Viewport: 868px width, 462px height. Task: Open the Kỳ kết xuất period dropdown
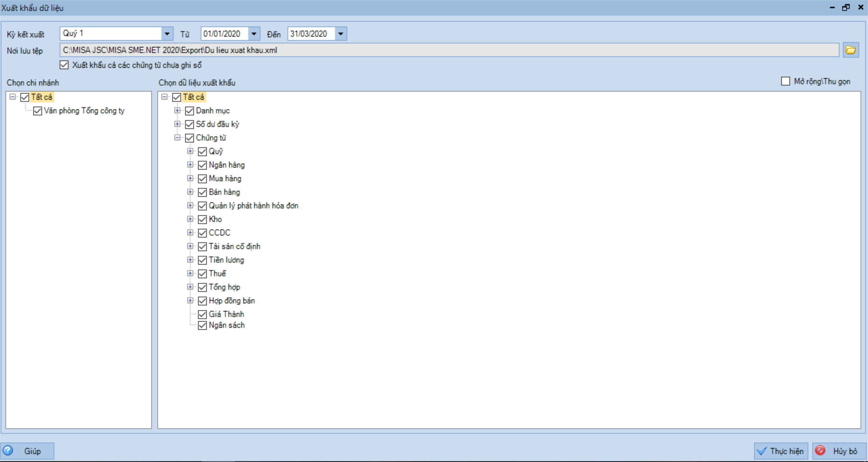(167, 34)
